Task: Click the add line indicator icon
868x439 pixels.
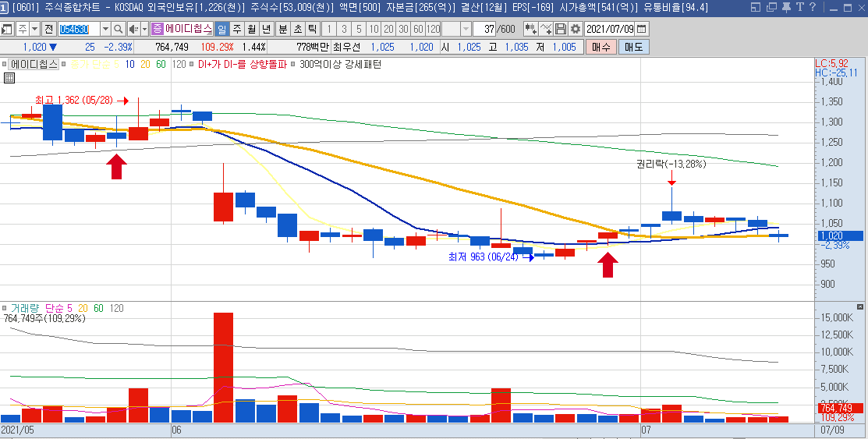Action: [x=546, y=29]
